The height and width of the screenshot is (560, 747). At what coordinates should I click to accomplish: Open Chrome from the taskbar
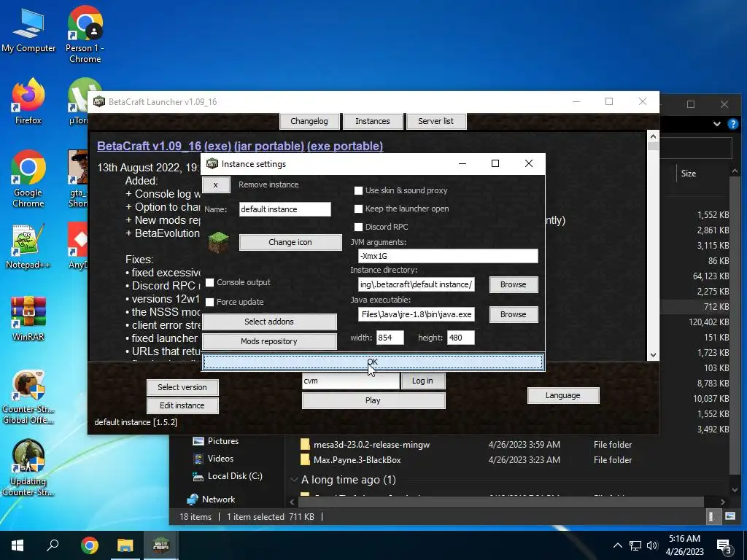tap(89, 545)
